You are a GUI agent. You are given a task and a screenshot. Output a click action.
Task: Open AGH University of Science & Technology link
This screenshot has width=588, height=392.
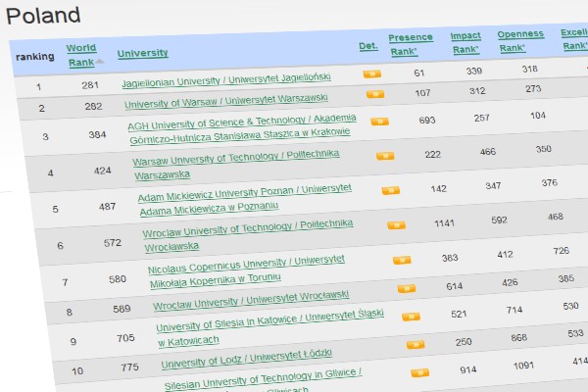(x=241, y=129)
